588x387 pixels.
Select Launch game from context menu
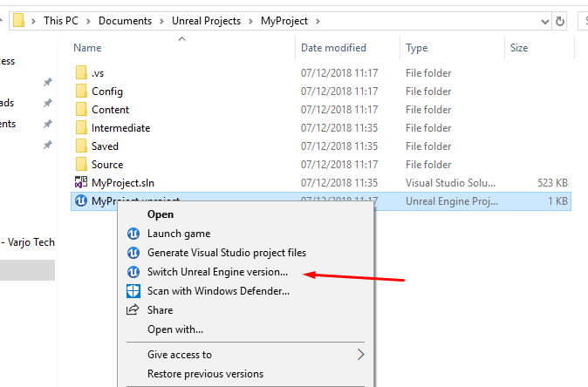coord(179,234)
